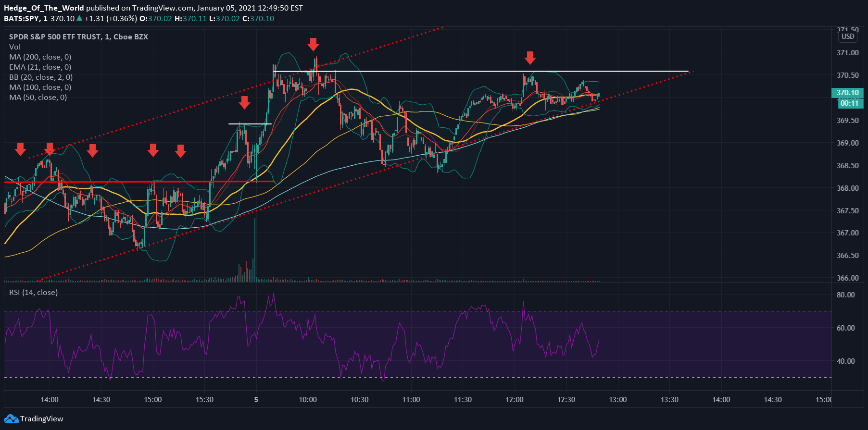Click the Hedge_Of_The_World author name
This screenshot has height=430, width=868.
click(x=44, y=8)
